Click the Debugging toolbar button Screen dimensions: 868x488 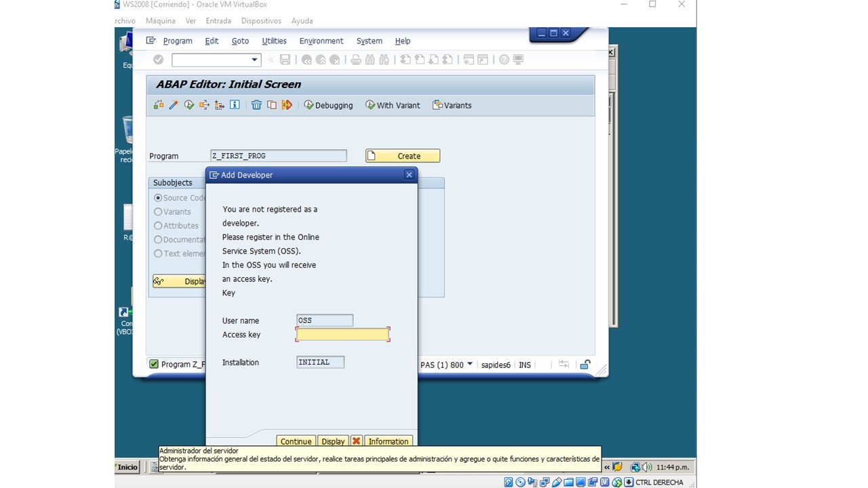328,105
